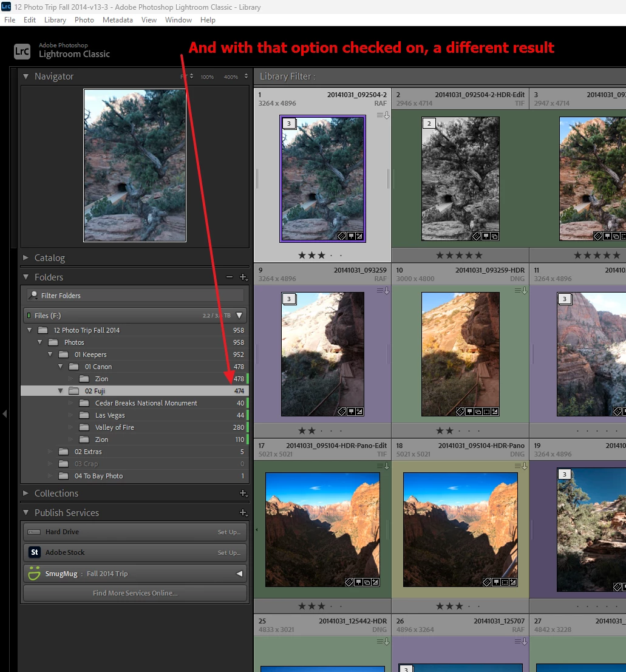Image resolution: width=626 pixels, height=672 pixels.
Task: Click the Folders panel plus icon
Action: (243, 277)
